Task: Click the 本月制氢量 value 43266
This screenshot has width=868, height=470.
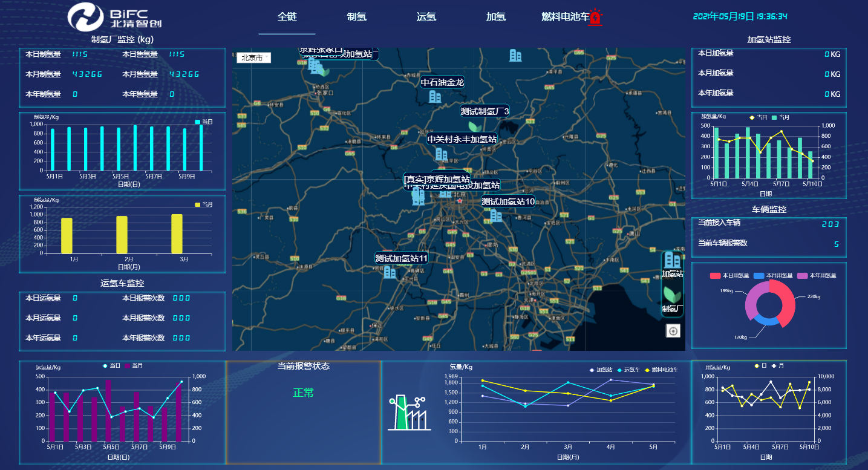Action: (x=87, y=74)
